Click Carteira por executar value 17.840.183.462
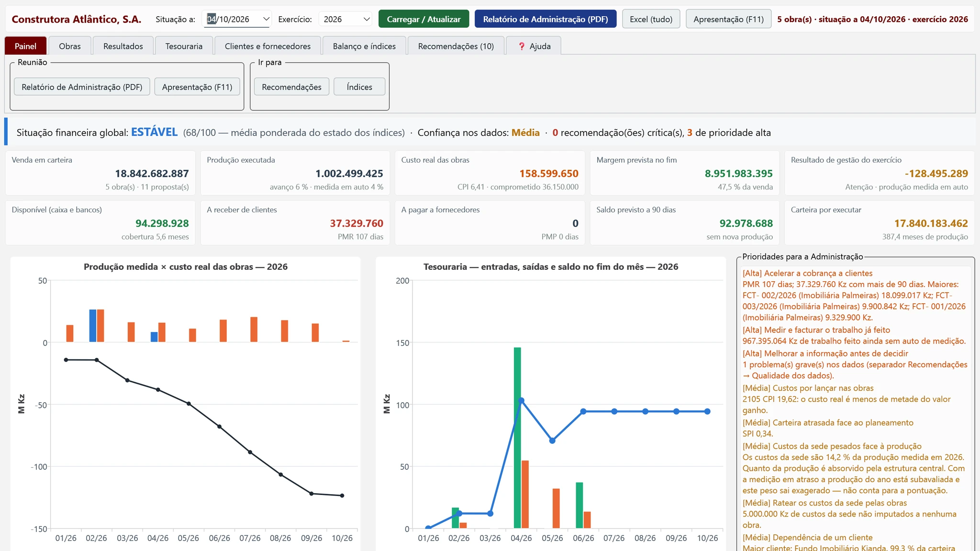Image resolution: width=980 pixels, height=551 pixels. [x=931, y=223]
